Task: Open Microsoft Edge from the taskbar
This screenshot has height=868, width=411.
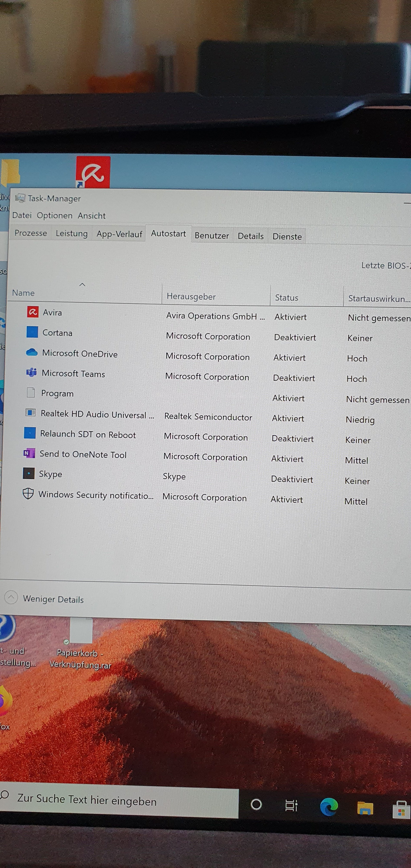Action: click(x=329, y=807)
